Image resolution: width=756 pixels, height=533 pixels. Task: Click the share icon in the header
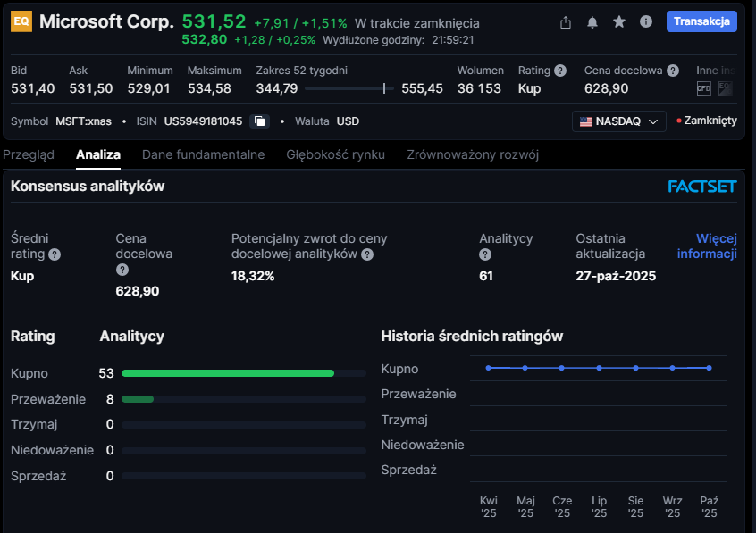click(565, 22)
